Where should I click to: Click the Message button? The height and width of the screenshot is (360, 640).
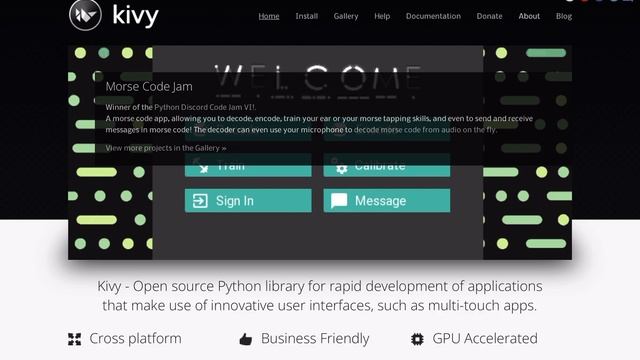(x=387, y=200)
